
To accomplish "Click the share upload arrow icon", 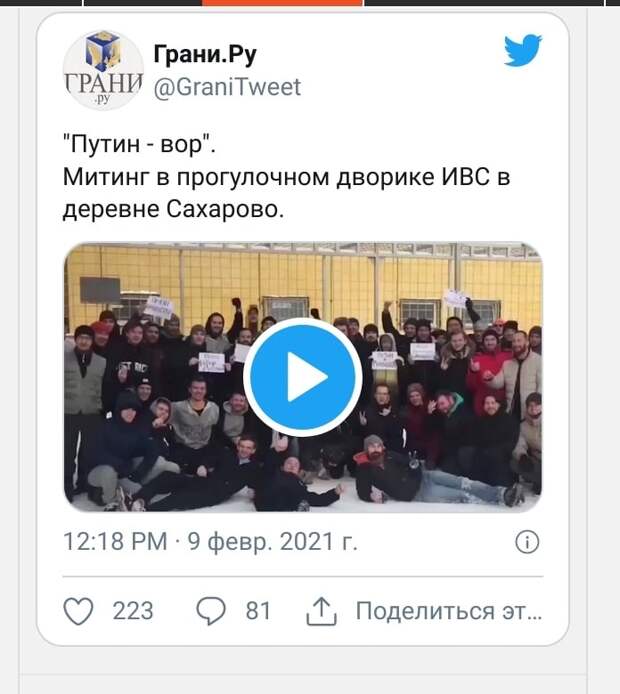I will [321, 611].
